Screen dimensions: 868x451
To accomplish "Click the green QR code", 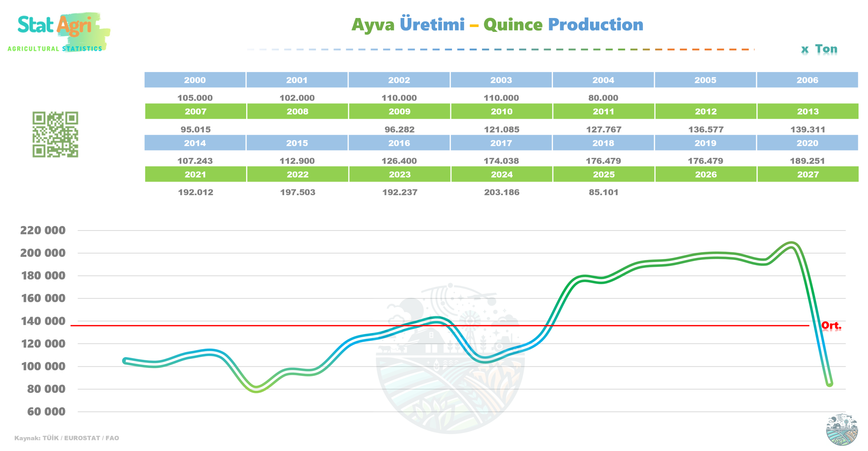I will point(55,134).
